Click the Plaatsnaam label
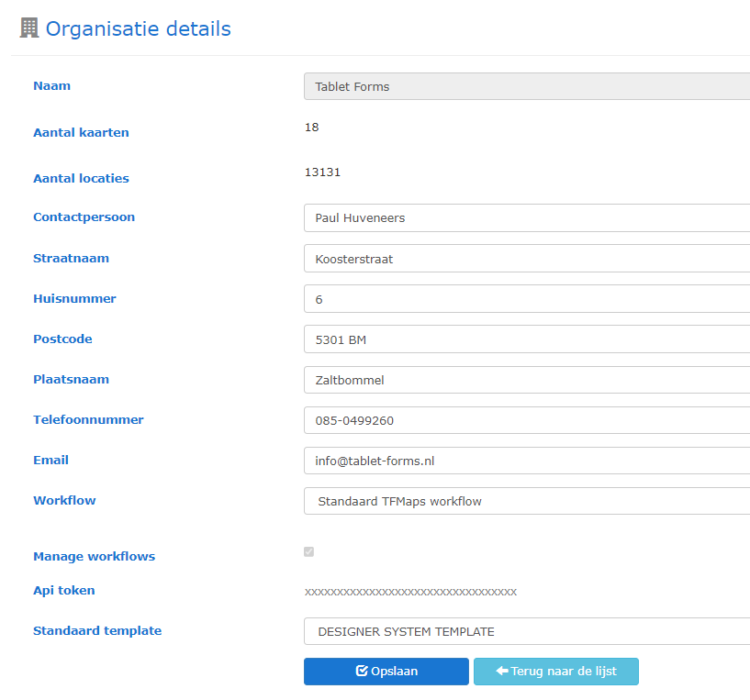Viewport: 750px width, 700px height. coord(71,379)
